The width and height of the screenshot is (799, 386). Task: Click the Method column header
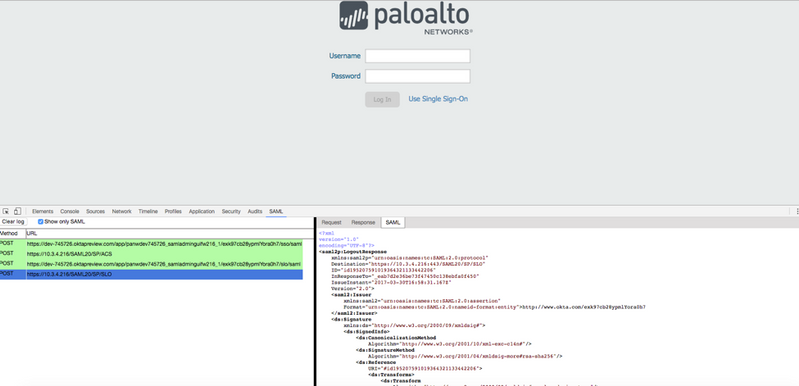pyautogui.click(x=13, y=234)
